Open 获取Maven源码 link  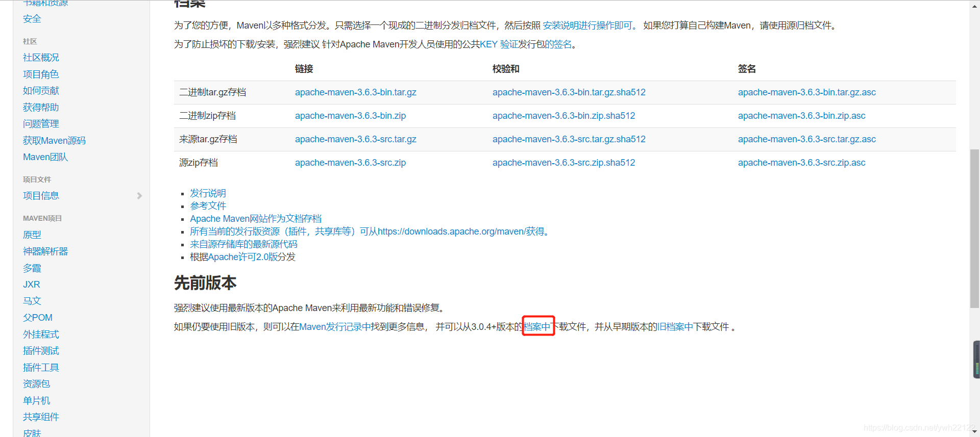tap(54, 141)
